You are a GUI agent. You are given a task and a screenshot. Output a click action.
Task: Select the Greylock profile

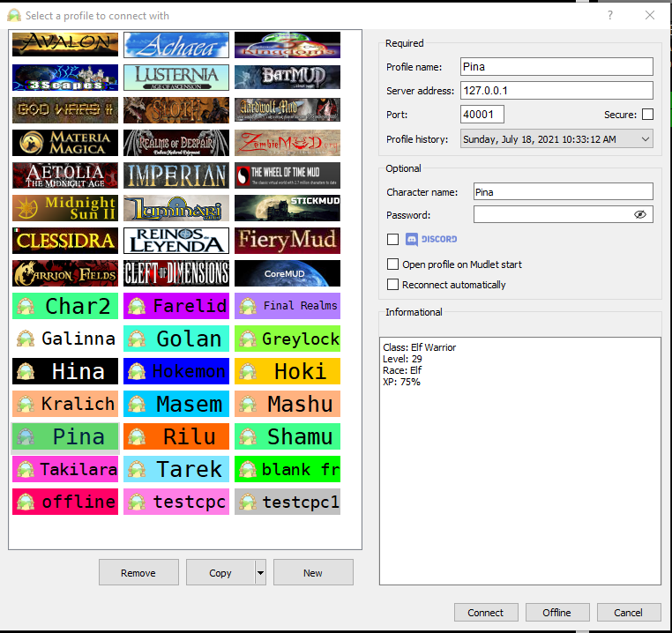(287, 339)
